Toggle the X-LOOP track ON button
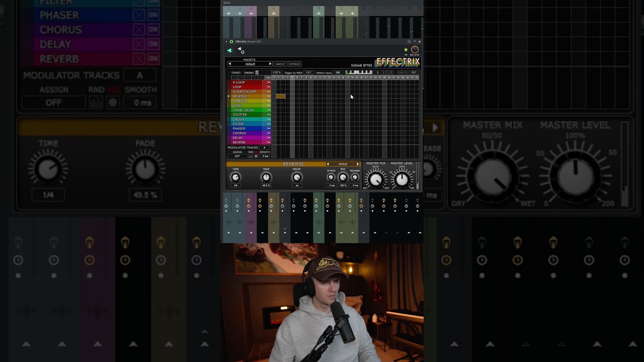Viewport: 644px width, 362px height. (x=269, y=82)
